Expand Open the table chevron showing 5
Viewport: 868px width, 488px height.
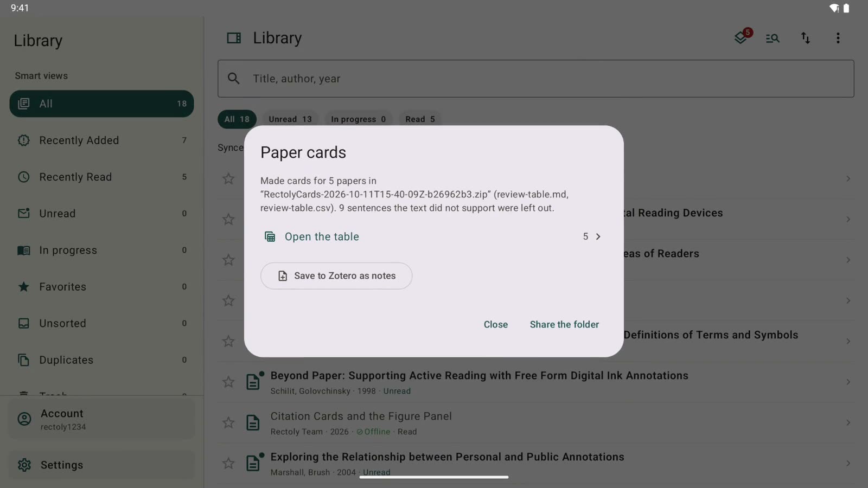[x=598, y=236]
